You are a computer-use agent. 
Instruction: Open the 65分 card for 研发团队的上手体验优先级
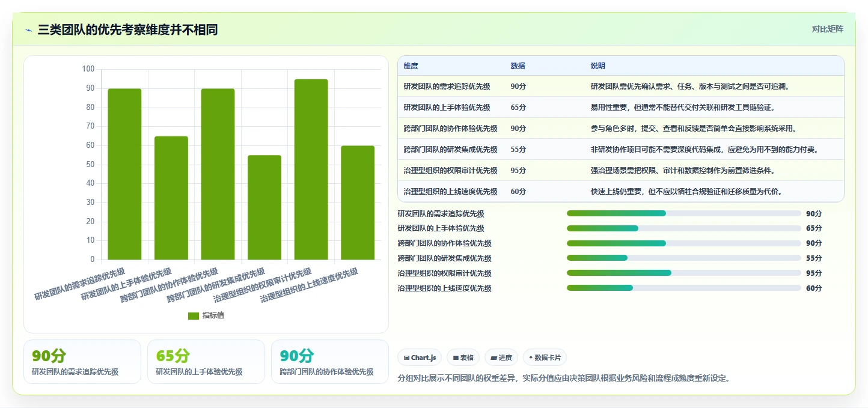coord(206,362)
